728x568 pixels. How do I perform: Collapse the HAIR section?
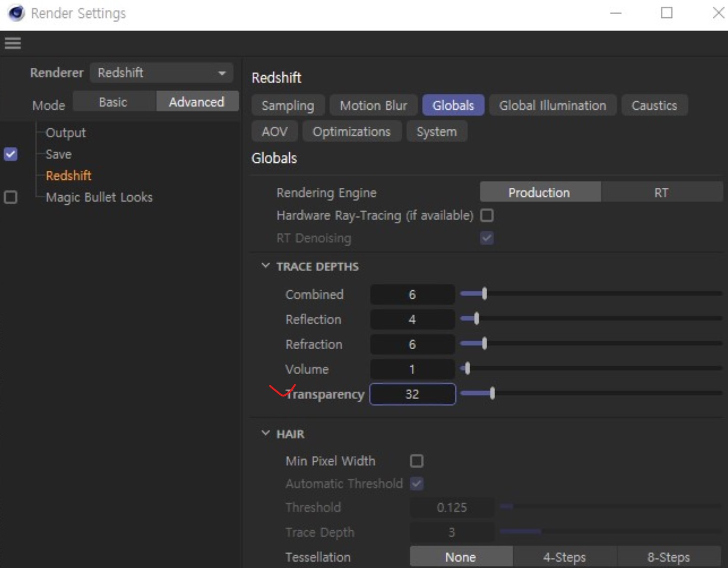point(265,433)
